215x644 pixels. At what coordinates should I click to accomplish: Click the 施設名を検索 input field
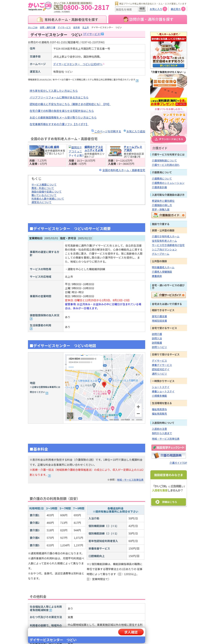126,9
